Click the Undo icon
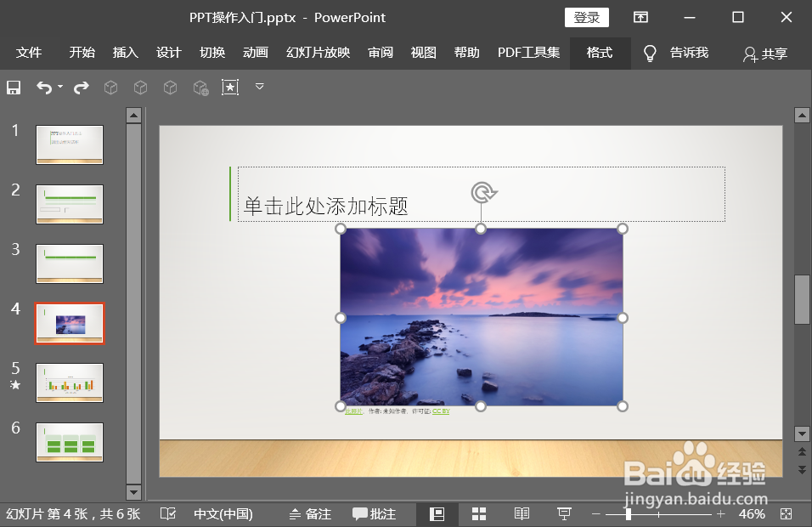Screen dimensions: 812x527 pyautogui.click(x=42, y=86)
